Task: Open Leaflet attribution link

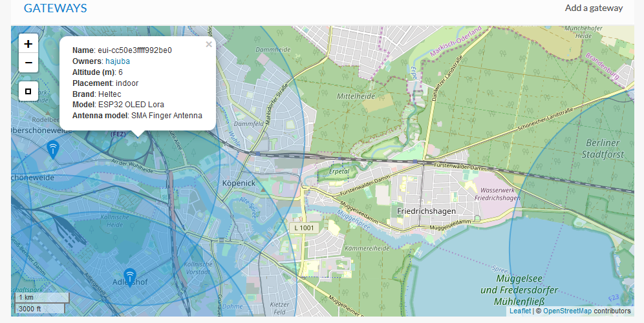Action: (x=520, y=311)
